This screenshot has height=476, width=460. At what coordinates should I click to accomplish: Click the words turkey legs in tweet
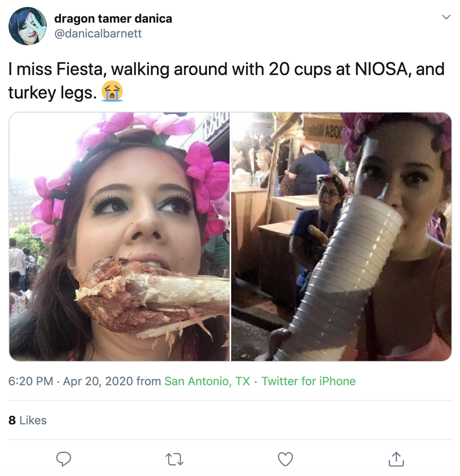click(53, 92)
